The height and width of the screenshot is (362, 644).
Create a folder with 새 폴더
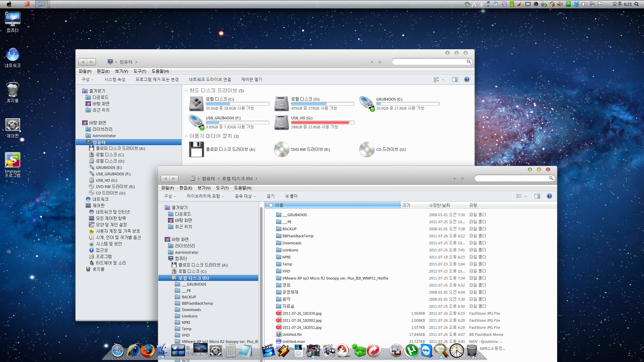click(291, 196)
